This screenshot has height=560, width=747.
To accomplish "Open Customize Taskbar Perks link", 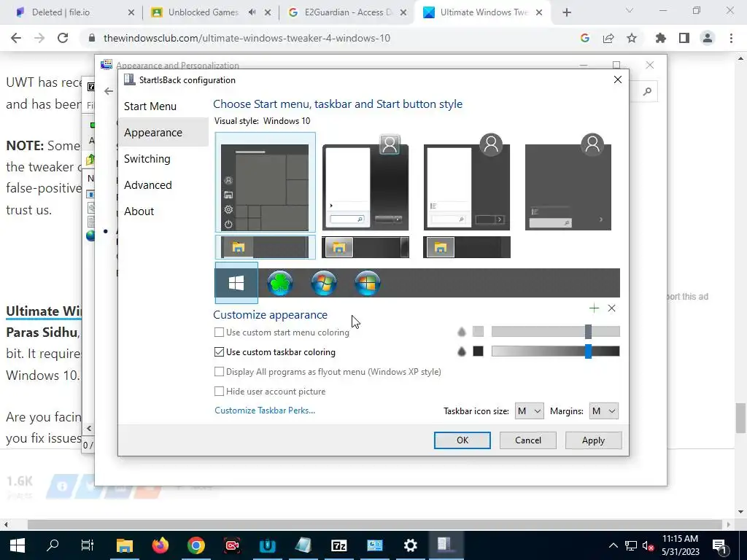I will click(x=265, y=410).
